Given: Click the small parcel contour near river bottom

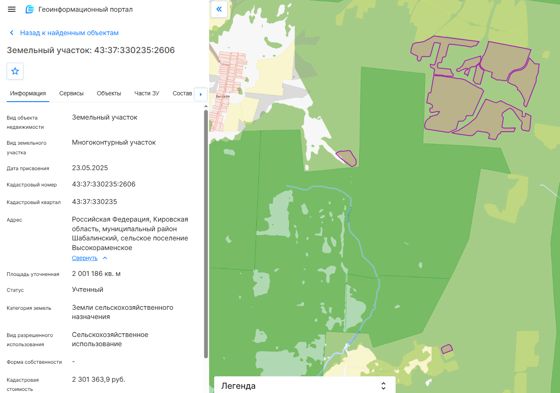Looking at the screenshot, I should pyautogui.click(x=447, y=349).
